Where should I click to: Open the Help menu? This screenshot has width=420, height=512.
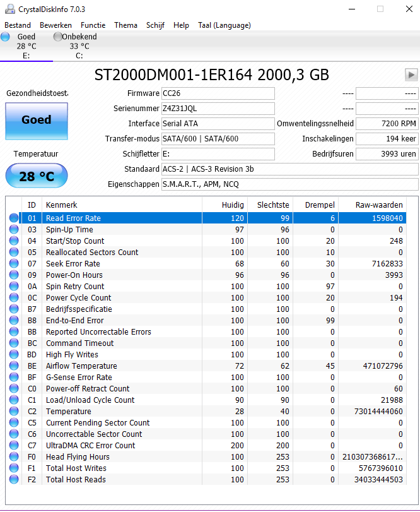click(x=181, y=25)
